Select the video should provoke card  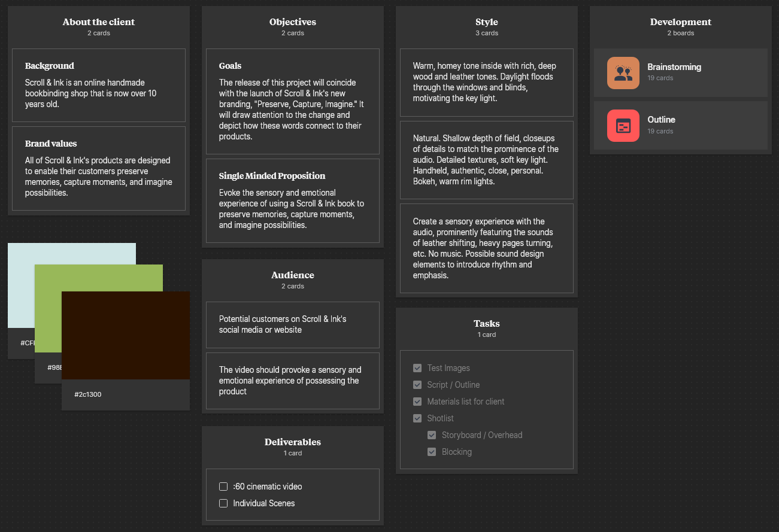(x=293, y=381)
